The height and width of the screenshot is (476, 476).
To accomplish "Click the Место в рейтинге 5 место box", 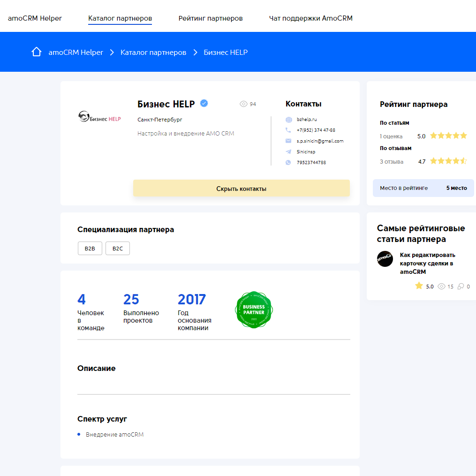I will click(x=423, y=188).
